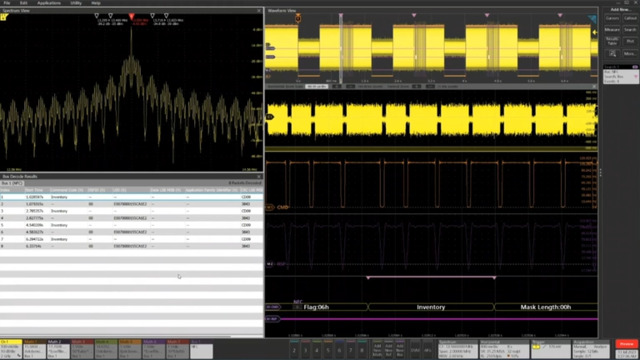Turn on channel 3

(x=305, y=350)
